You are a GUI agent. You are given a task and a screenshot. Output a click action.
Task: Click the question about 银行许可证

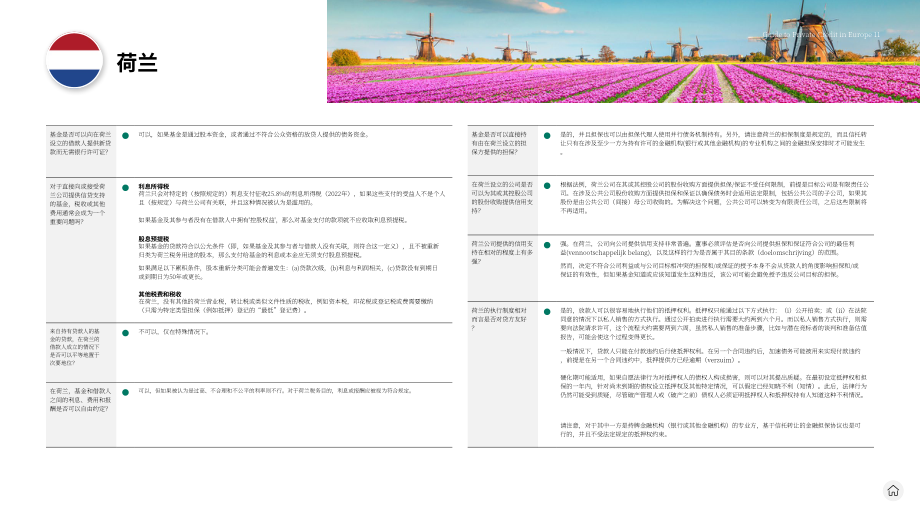[80, 143]
